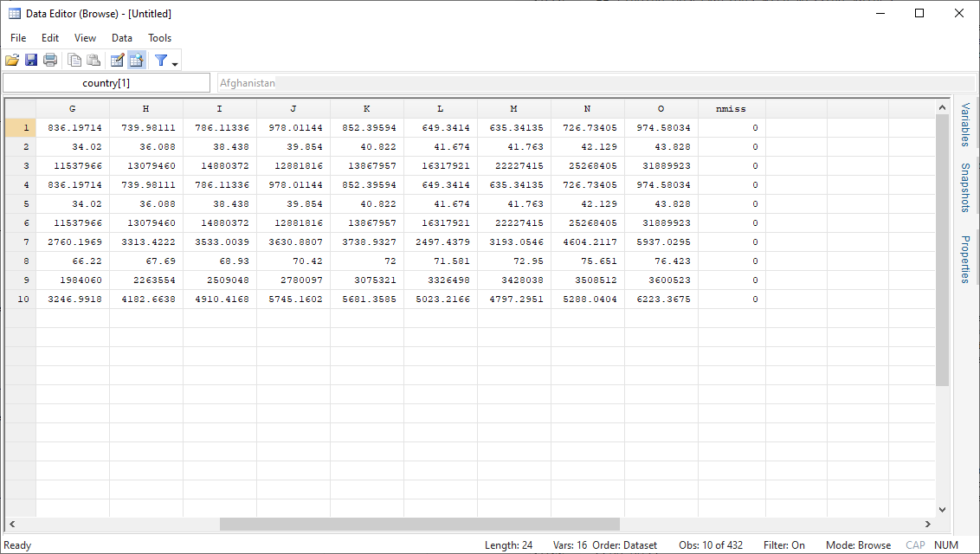Open the Properties side panel tab

click(x=965, y=259)
